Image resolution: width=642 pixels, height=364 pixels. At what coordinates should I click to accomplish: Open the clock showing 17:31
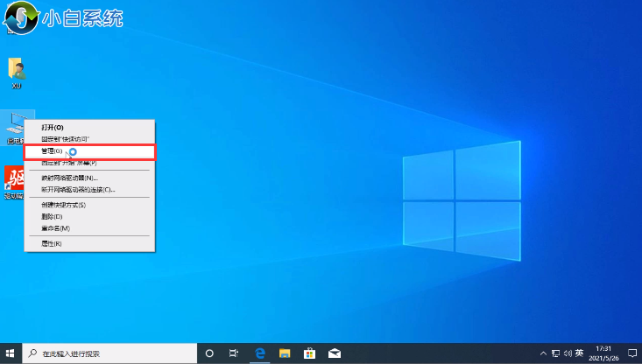(604, 353)
